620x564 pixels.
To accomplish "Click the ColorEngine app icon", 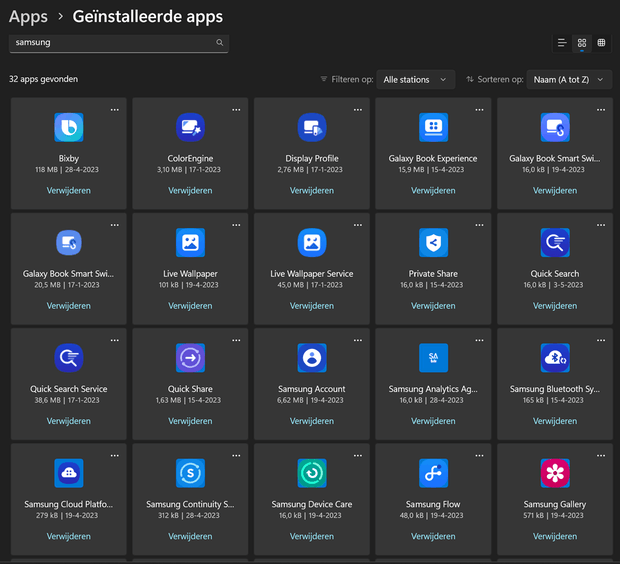I will pyautogui.click(x=190, y=127).
